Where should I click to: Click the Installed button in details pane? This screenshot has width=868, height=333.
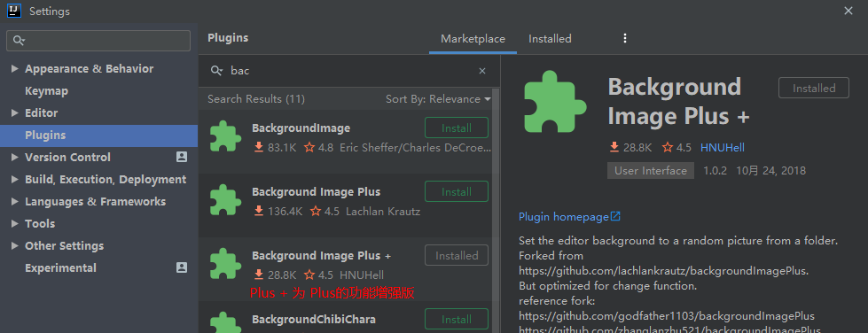point(814,88)
